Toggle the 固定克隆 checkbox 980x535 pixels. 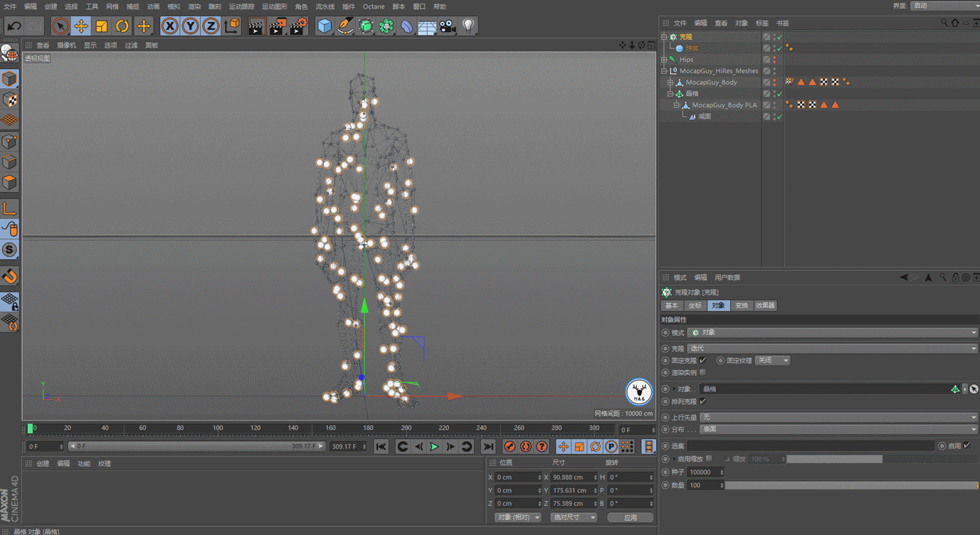click(x=702, y=361)
